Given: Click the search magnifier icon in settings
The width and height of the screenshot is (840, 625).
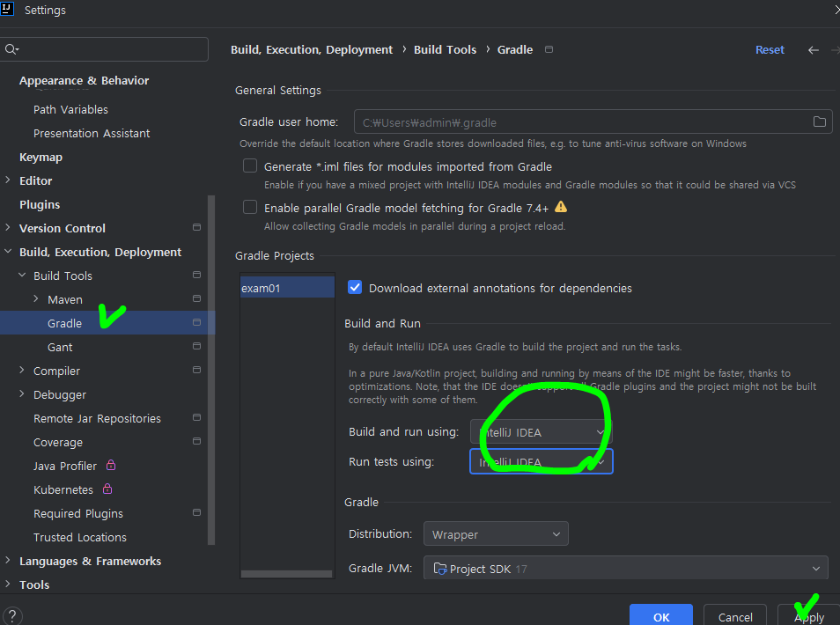Looking at the screenshot, I should point(11,49).
